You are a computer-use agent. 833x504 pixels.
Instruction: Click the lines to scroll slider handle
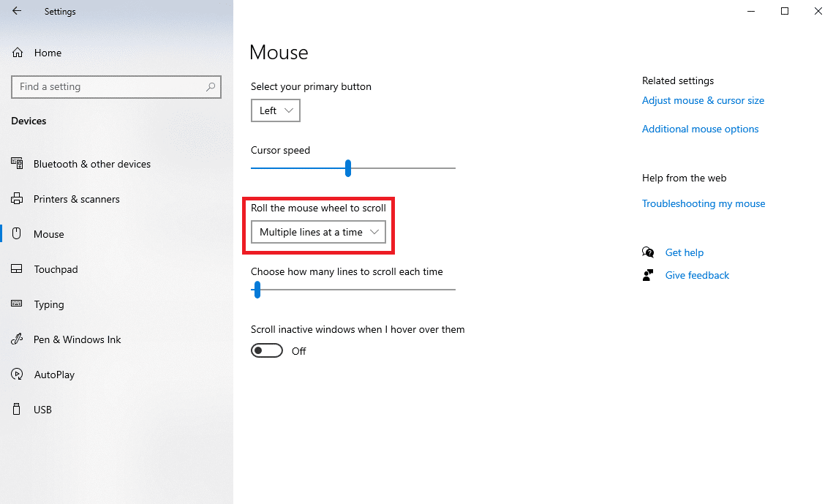257,290
